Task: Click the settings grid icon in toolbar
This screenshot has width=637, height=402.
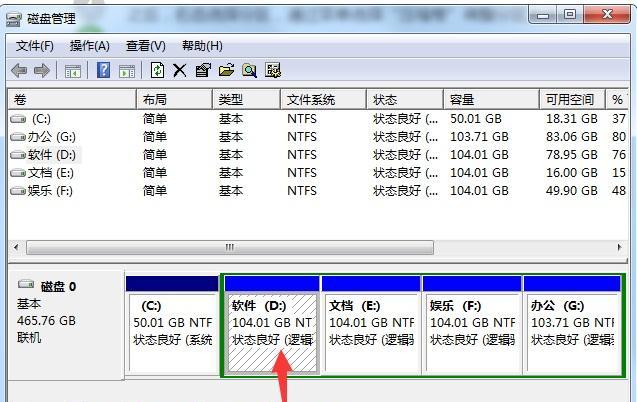Action: [273, 70]
